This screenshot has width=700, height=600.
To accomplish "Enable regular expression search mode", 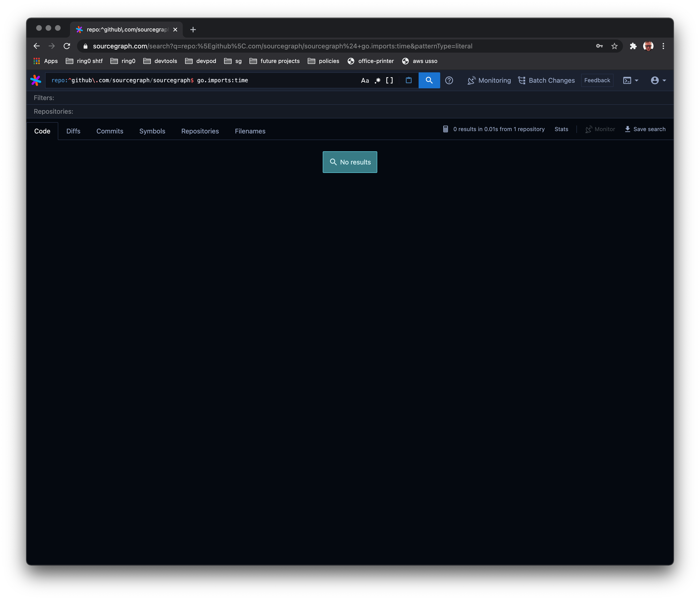I will [378, 80].
